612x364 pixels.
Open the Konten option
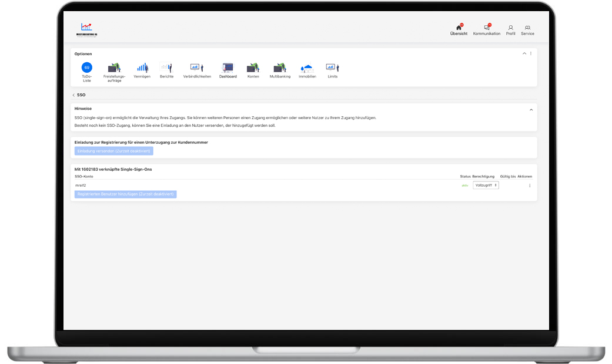(253, 68)
